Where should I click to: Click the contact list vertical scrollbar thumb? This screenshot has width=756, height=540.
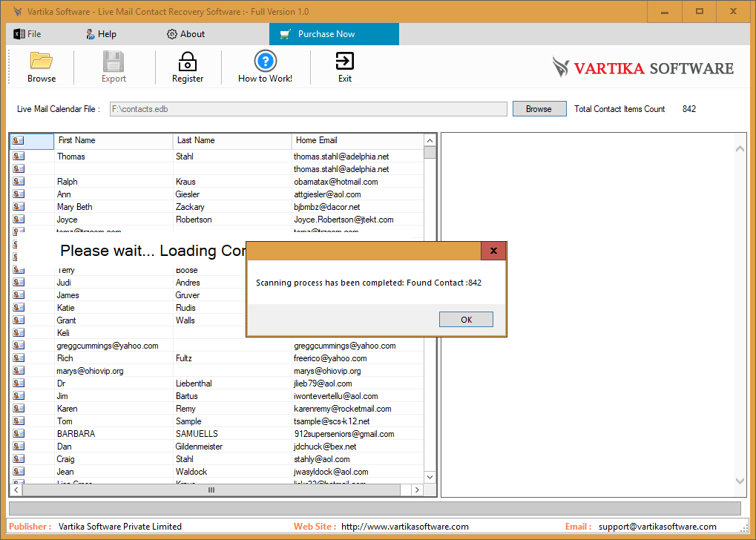(430, 152)
